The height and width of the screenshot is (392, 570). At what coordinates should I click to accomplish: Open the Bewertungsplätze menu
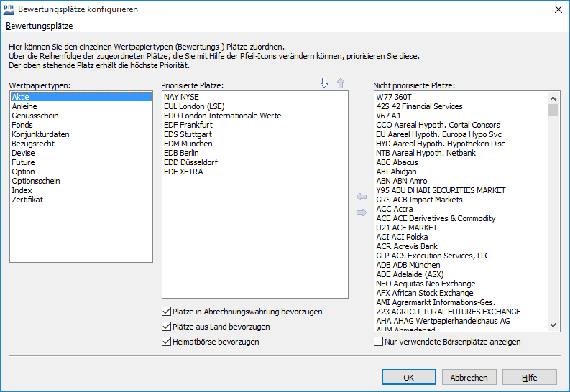[39, 26]
